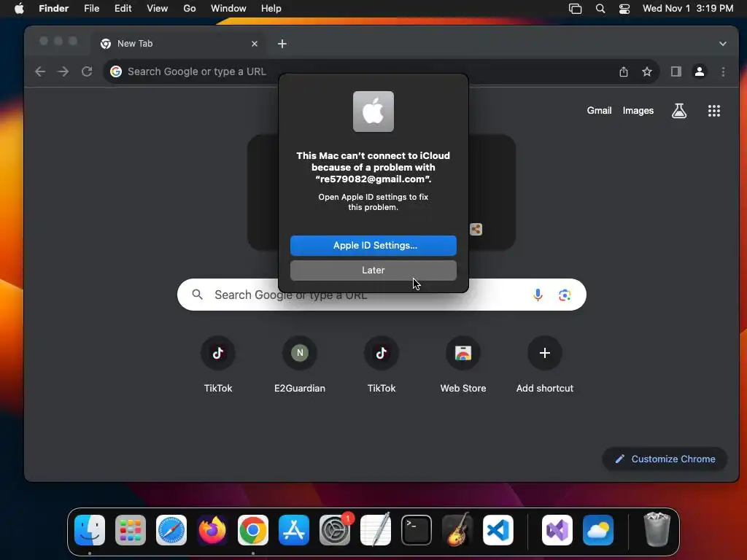
Task: Open a new tab with the plus button
Action: [282, 44]
